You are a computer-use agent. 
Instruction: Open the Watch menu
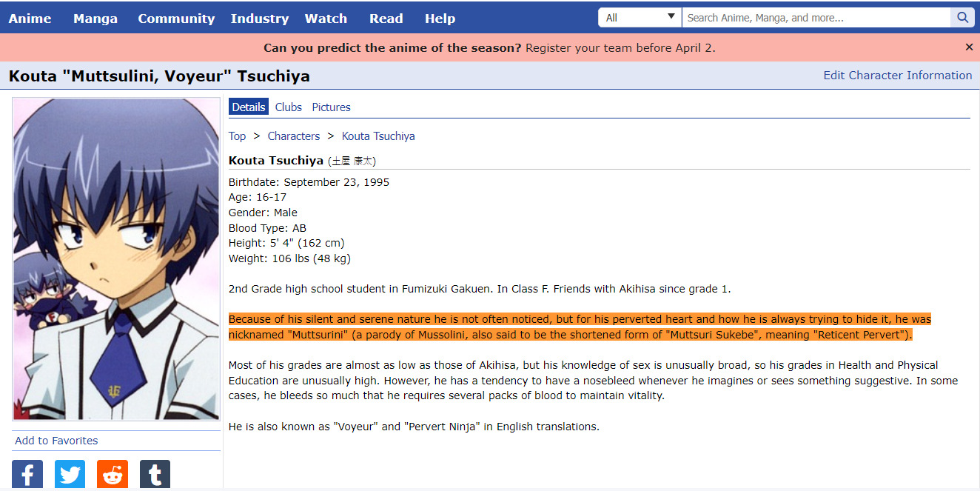pyautogui.click(x=326, y=19)
